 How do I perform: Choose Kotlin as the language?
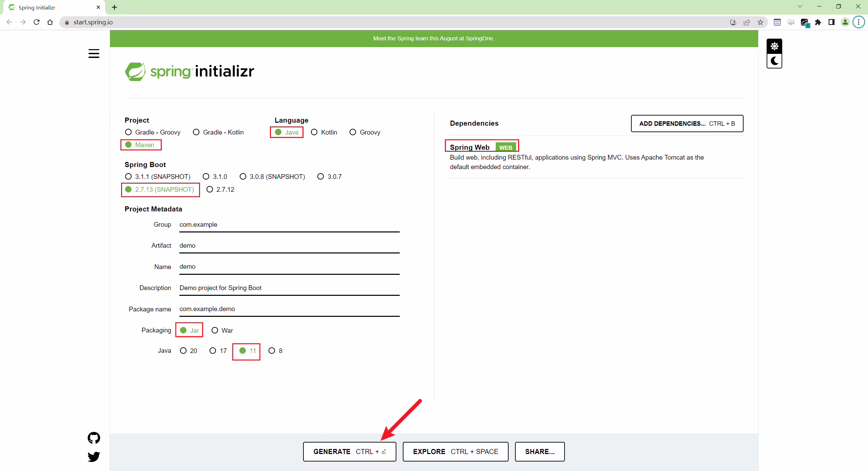pos(324,132)
